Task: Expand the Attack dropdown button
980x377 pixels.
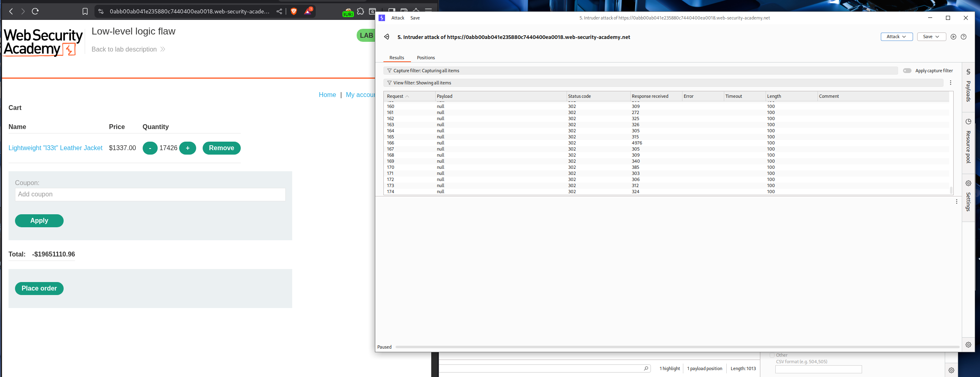Action: (x=896, y=37)
